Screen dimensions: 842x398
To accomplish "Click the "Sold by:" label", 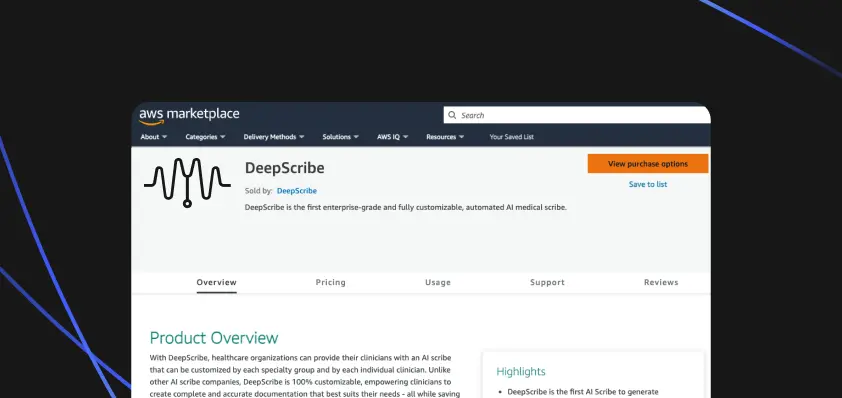I will (258, 191).
